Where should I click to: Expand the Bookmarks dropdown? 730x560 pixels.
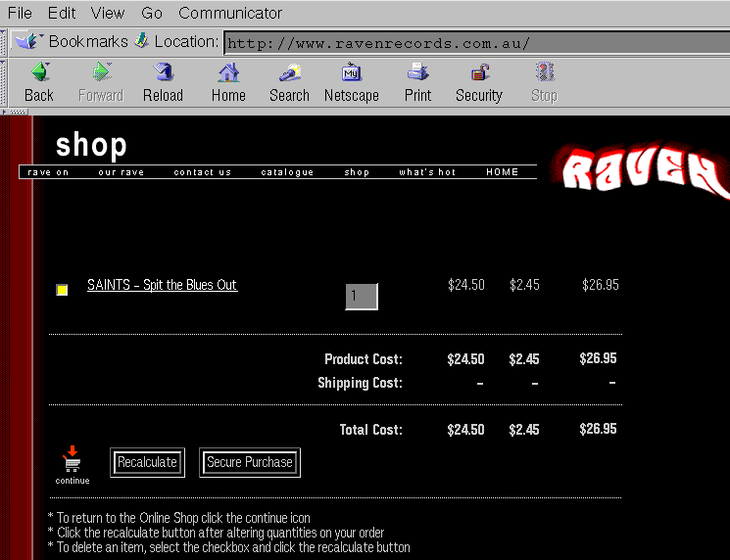[71, 41]
